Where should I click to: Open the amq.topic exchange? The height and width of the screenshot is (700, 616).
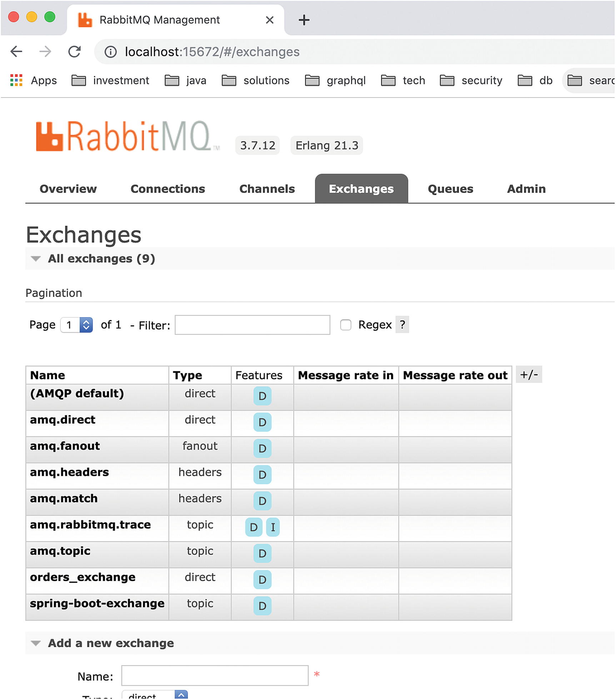pyautogui.click(x=60, y=551)
